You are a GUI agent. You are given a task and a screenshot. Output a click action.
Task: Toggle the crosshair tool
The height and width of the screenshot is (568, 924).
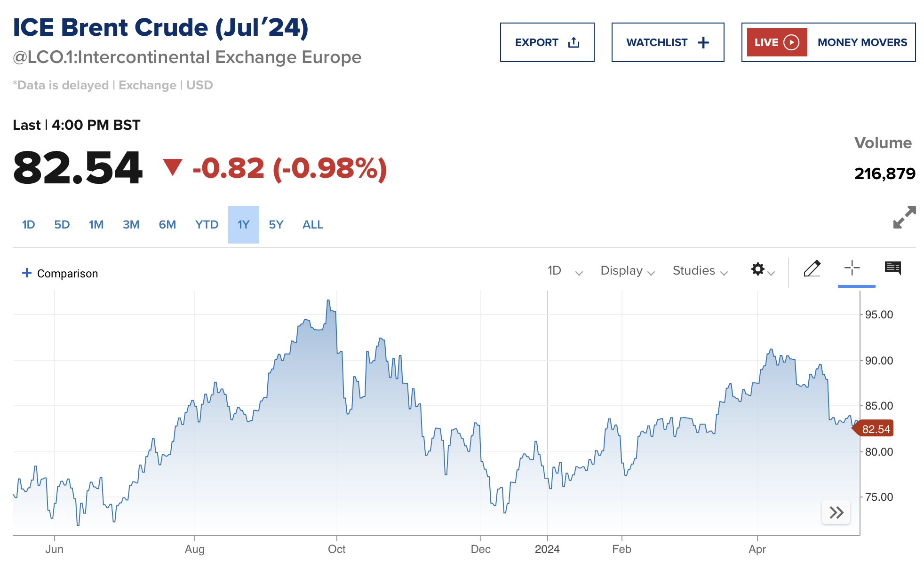click(852, 269)
